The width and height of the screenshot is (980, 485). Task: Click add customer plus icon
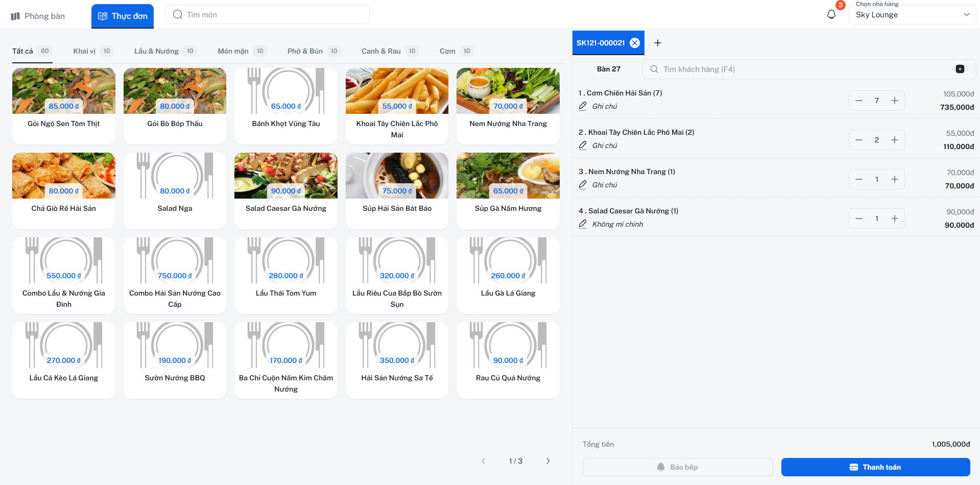coord(960,69)
